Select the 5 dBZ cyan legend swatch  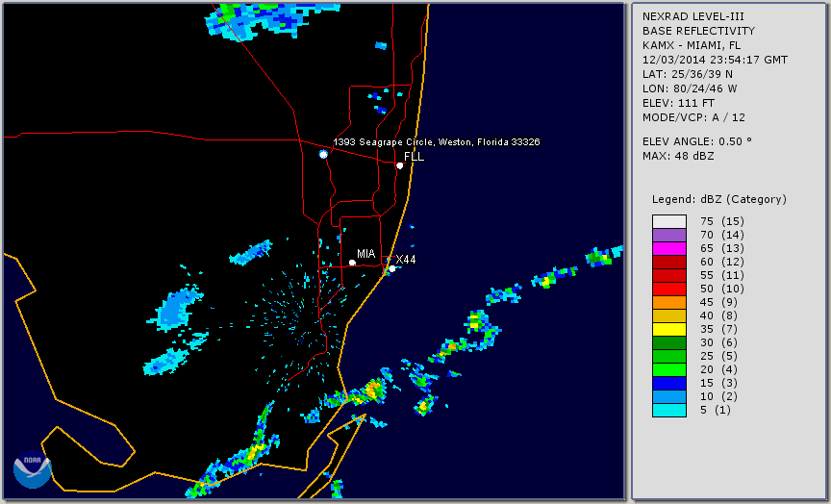(669, 410)
